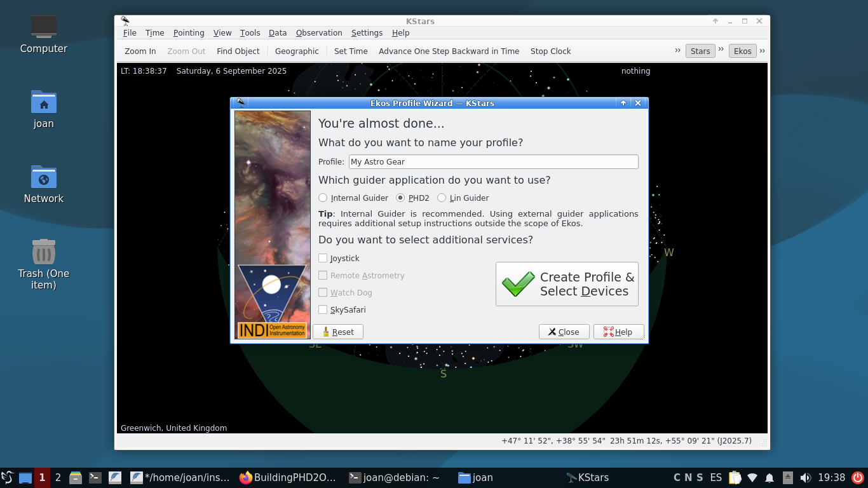This screenshot has height=488, width=868.
Task: Expand overflow chevron between Stars and Ekos
Action: [x=721, y=50]
